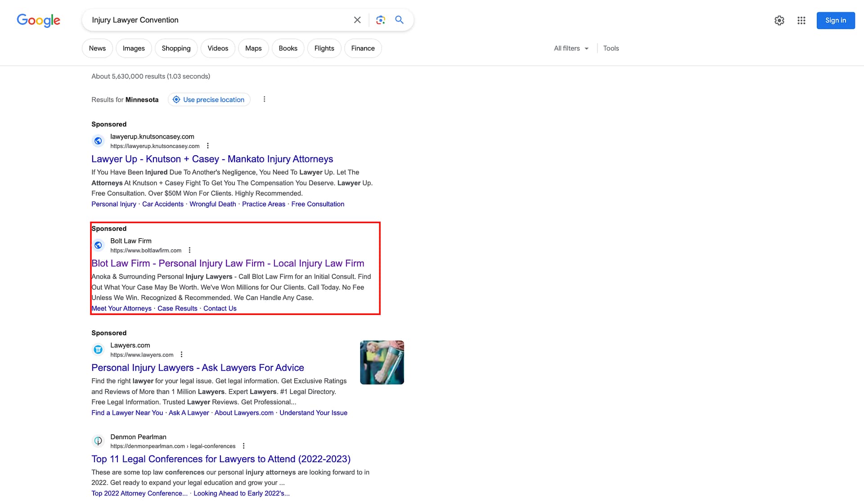Open the Top 11 Legal Conferences result
Viewport: 864px width, 504px height.
(x=220, y=459)
